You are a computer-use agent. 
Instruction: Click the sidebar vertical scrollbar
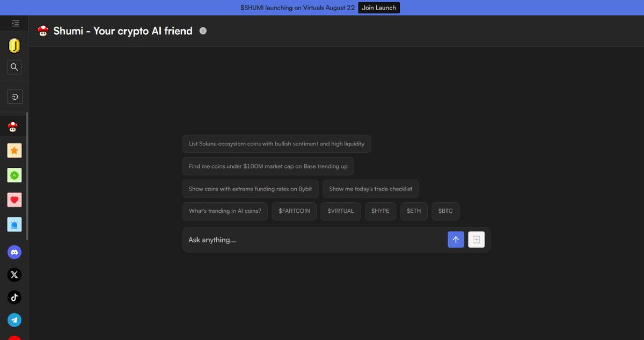click(27, 176)
